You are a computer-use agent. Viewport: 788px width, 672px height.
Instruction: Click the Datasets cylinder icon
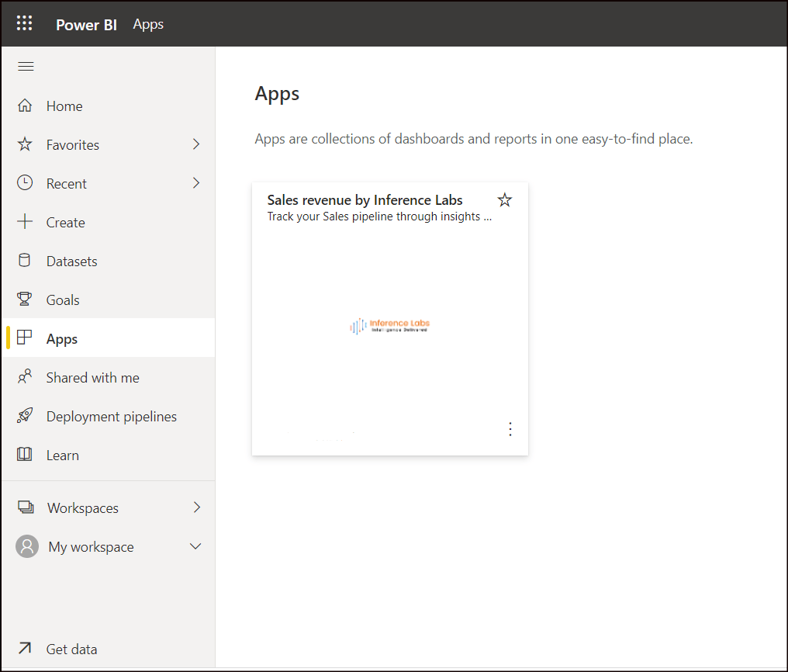[x=24, y=261]
